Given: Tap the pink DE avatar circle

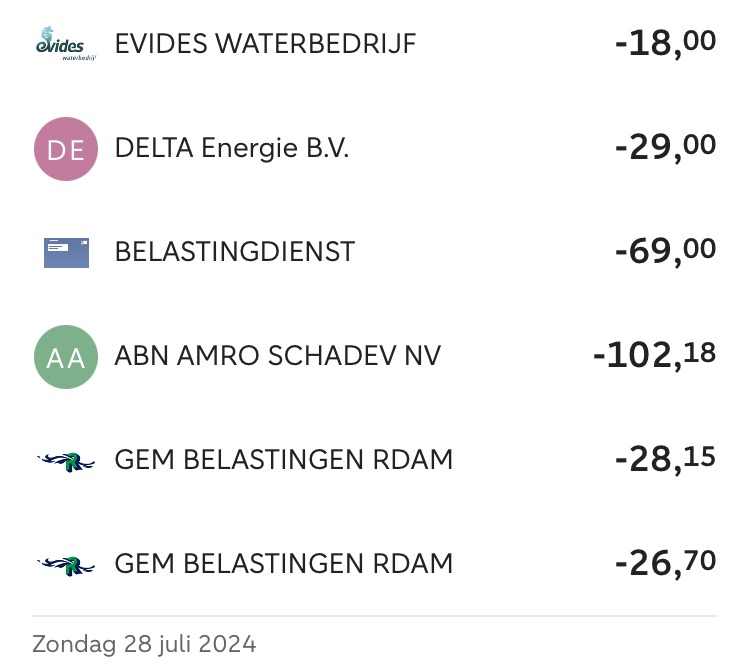Looking at the screenshot, I should pyautogui.click(x=66, y=149).
